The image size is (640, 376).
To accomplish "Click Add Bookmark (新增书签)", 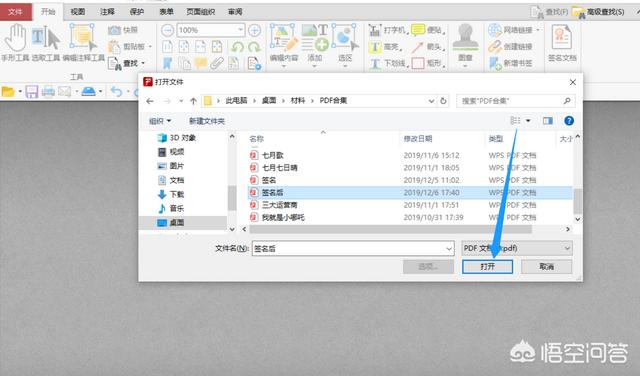I will click(x=511, y=63).
